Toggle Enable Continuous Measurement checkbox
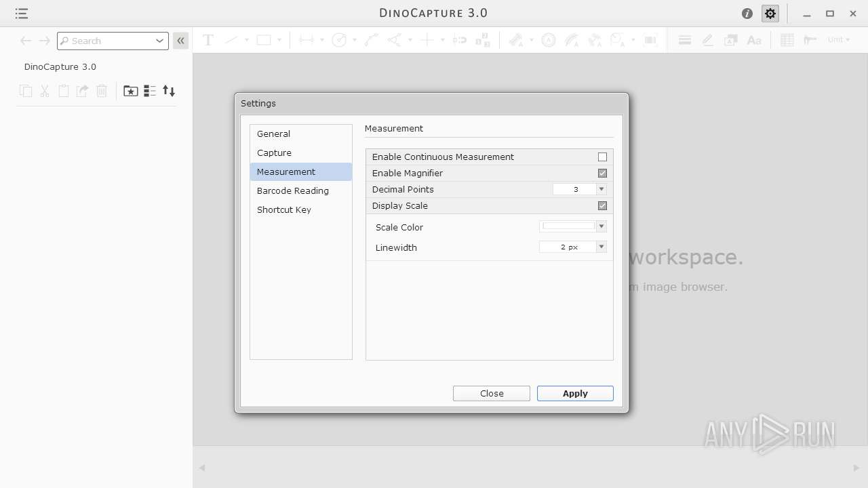The height and width of the screenshot is (488, 868). pos(602,157)
